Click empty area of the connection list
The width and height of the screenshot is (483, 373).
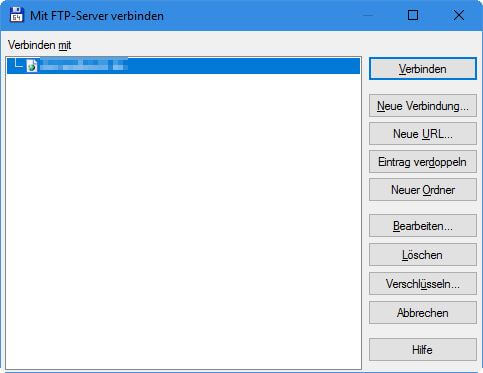pyautogui.click(x=183, y=220)
